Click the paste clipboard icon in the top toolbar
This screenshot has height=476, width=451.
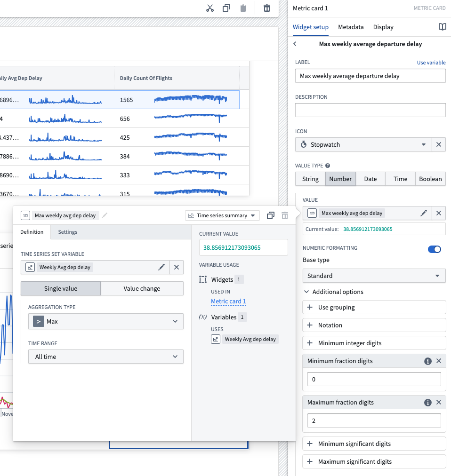coord(243,8)
